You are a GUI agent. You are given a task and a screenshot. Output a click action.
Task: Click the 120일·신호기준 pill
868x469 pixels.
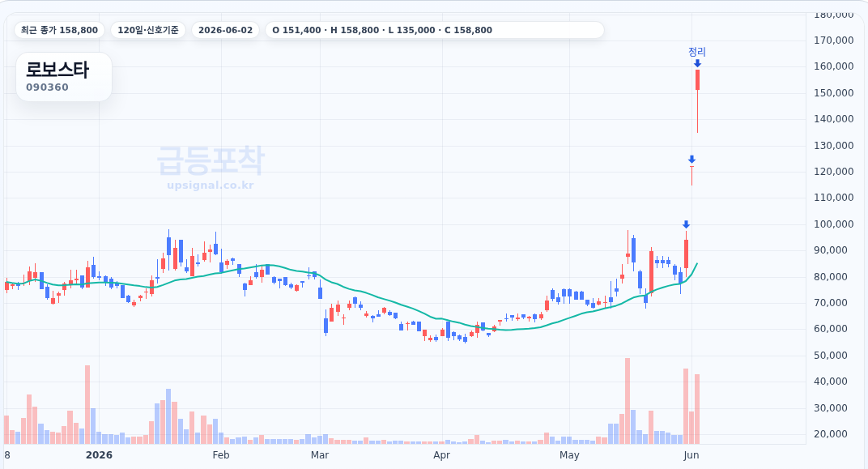148,30
